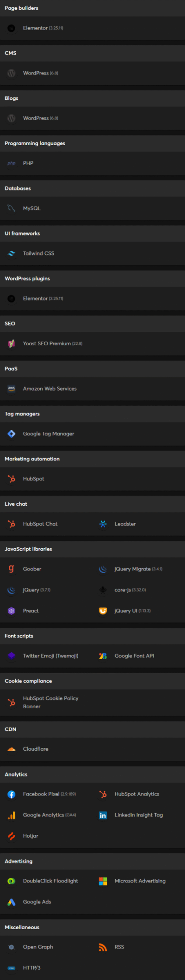Open DoubleClick Floodlight entry
This screenshot has height=980, width=185.
tap(50, 881)
